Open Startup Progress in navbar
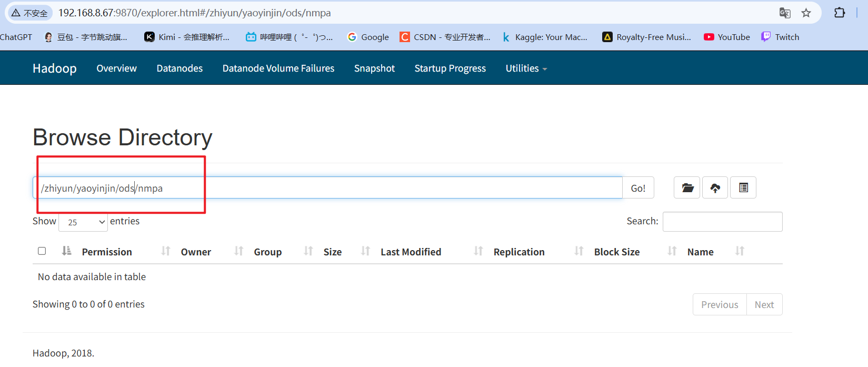The width and height of the screenshot is (868, 367). click(x=450, y=68)
